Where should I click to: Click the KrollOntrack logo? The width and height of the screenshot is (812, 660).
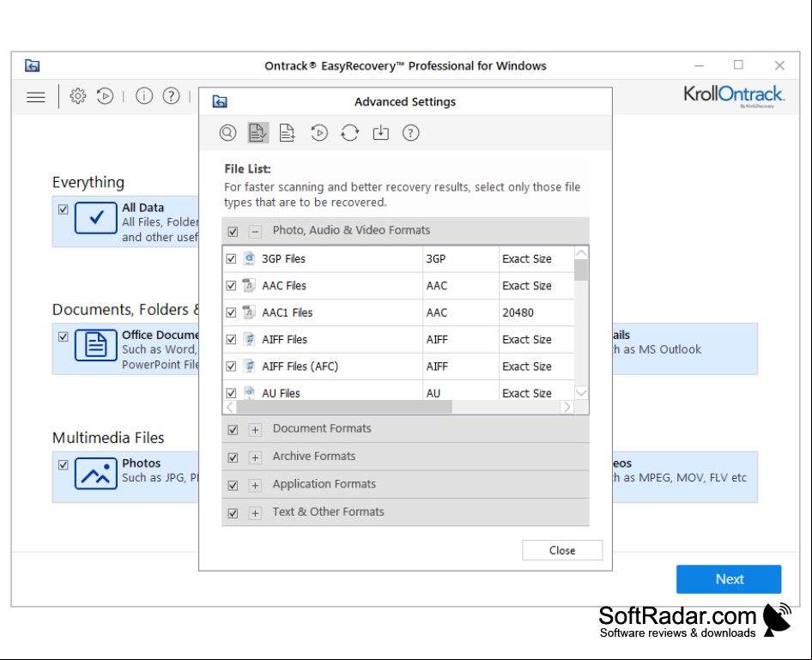coord(734,95)
